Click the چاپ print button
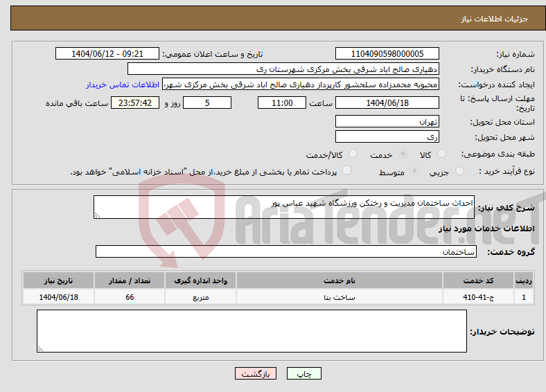The height and width of the screenshot is (392, 546). [x=304, y=373]
